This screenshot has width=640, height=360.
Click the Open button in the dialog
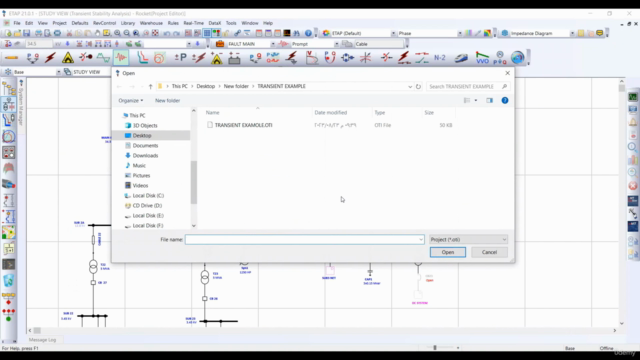tap(448, 252)
